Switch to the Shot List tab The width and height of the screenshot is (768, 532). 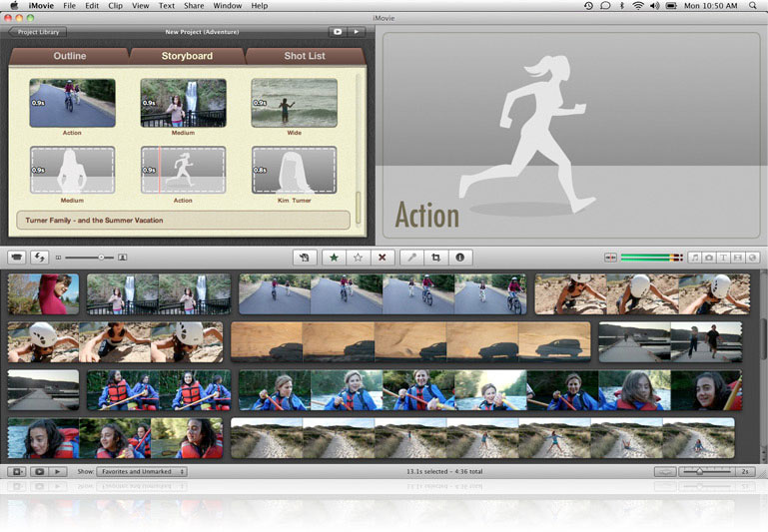[x=305, y=56]
